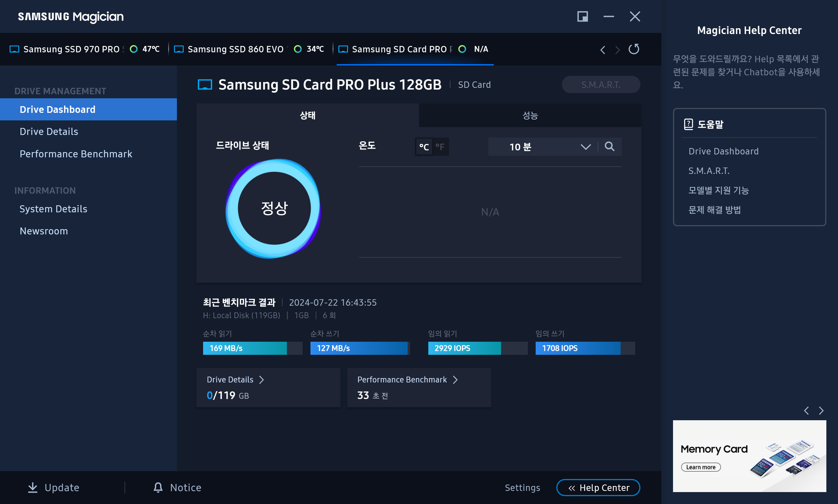Viewport: 838px width, 504px height.
Task: Click the 127 MB/s sequential write bar
Action: [360, 348]
